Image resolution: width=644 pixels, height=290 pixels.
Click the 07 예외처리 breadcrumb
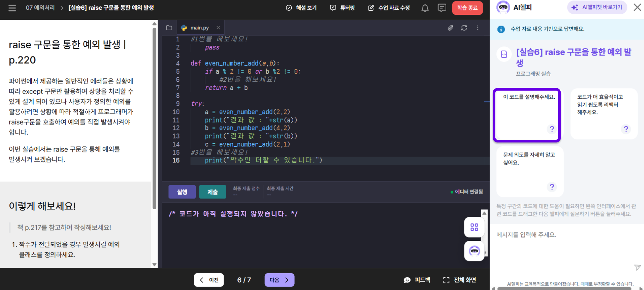(x=40, y=8)
